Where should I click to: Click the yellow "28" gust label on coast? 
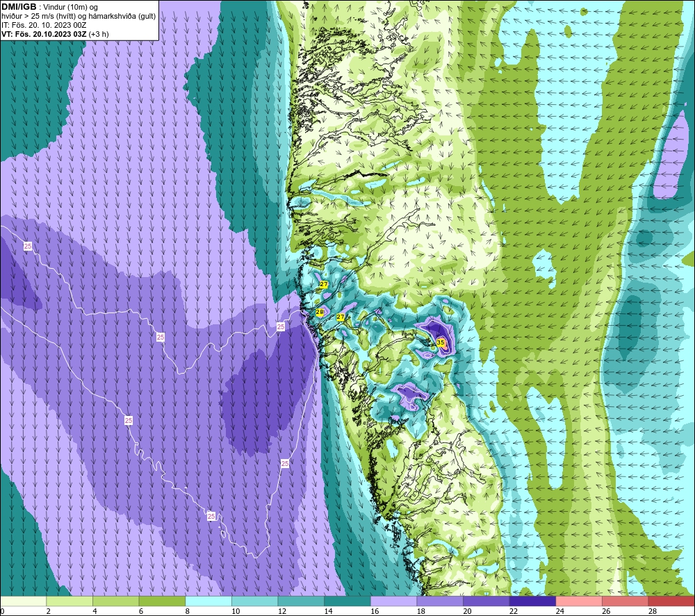click(320, 313)
